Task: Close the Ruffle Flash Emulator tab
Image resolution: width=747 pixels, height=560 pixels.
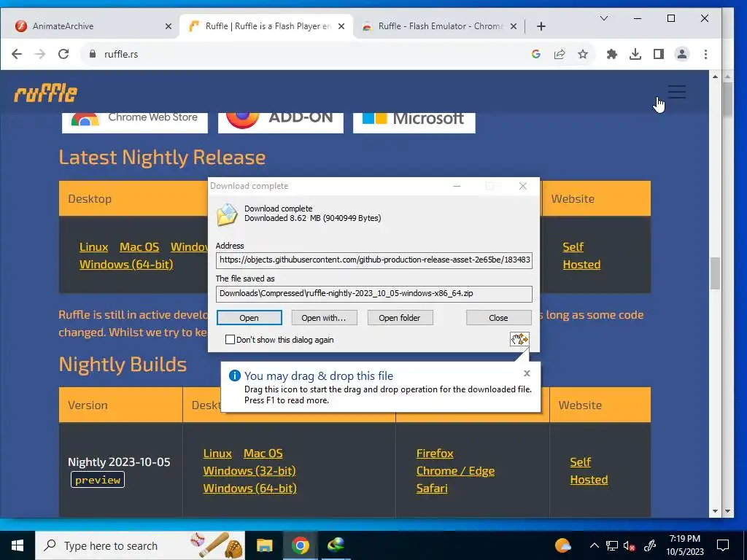Action: pos(514,26)
